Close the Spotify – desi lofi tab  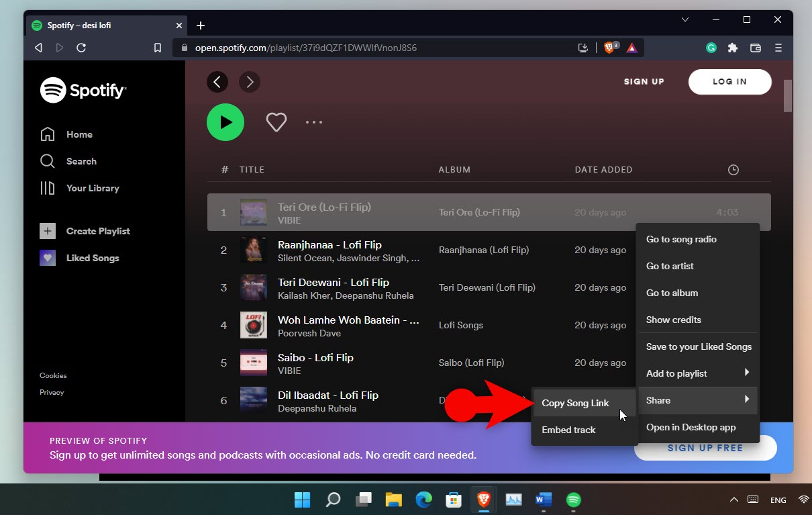click(179, 26)
